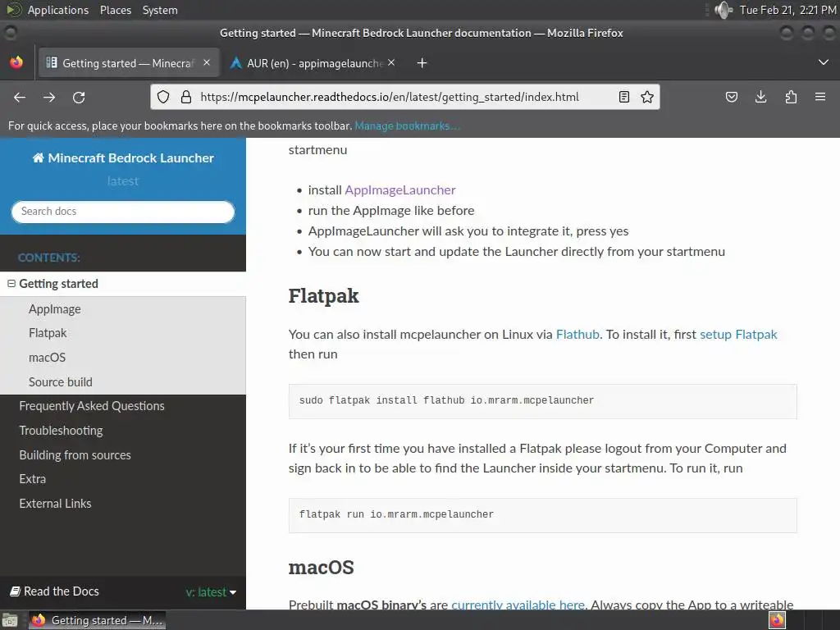Screen dimensions: 840x630
Task: Open Building from sources in sidebar
Action: pyautogui.click(x=75, y=454)
